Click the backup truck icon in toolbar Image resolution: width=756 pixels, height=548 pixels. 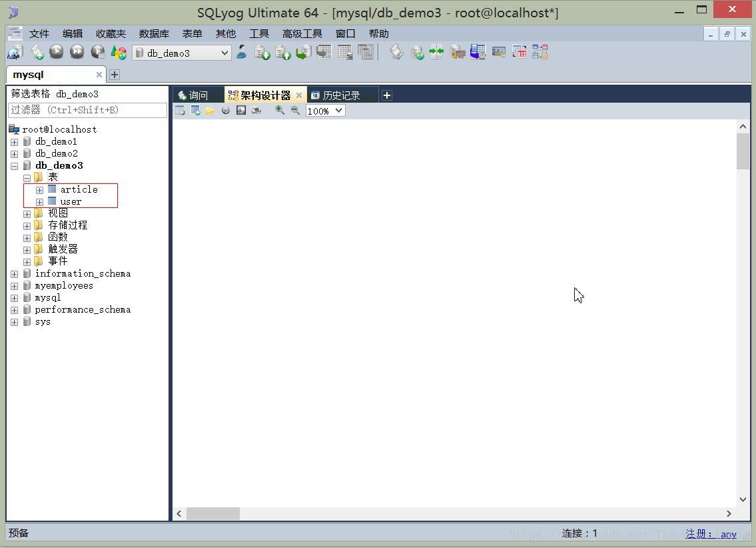point(457,52)
